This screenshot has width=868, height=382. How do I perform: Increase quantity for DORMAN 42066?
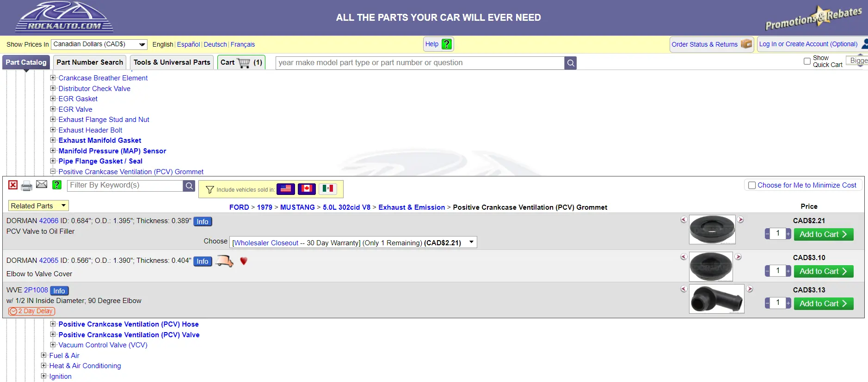click(788, 234)
